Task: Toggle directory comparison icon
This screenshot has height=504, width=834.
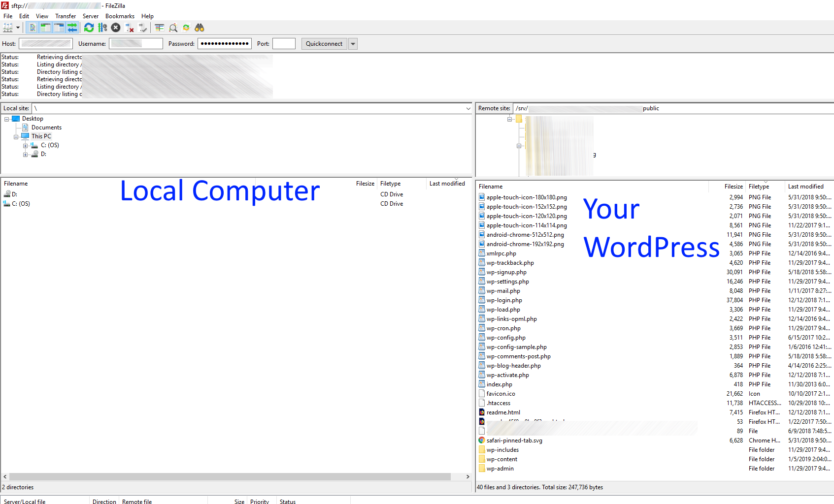Action: pos(173,28)
